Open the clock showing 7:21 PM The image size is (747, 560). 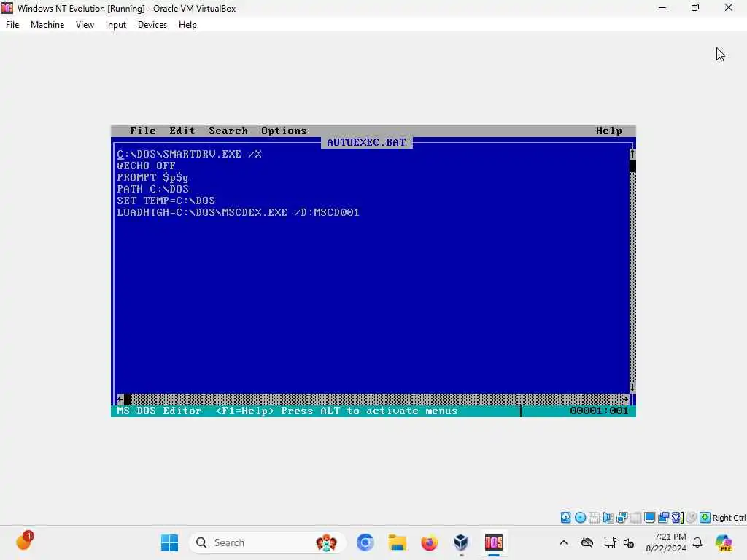666,542
